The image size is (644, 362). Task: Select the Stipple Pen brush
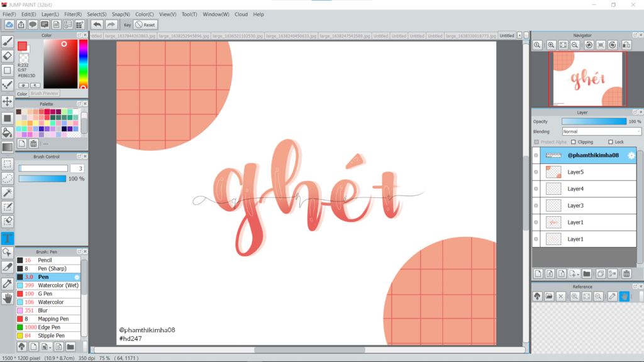tap(48, 336)
